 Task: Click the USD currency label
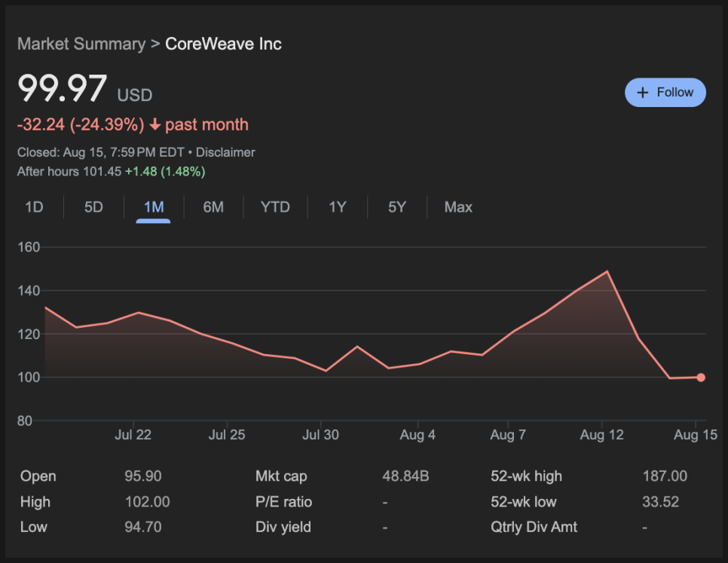coord(135,95)
